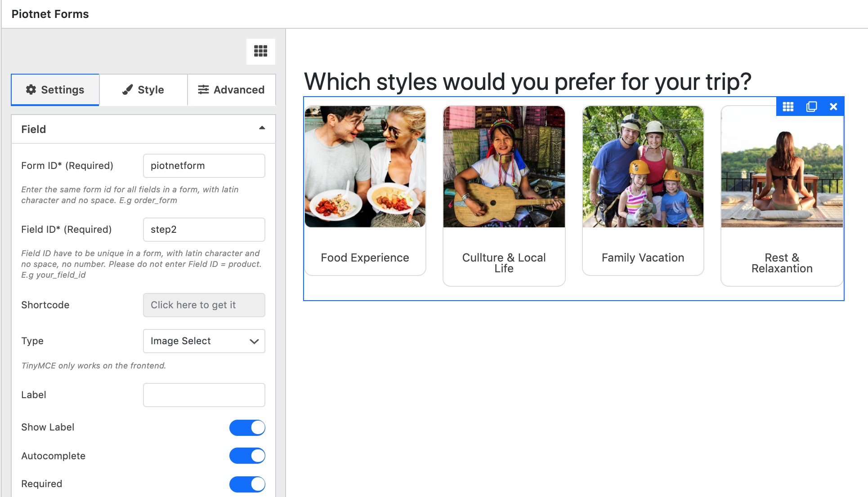Viewport: 868px width, 497px height.
Task: Focus the empty Label input field
Action: [204, 395]
